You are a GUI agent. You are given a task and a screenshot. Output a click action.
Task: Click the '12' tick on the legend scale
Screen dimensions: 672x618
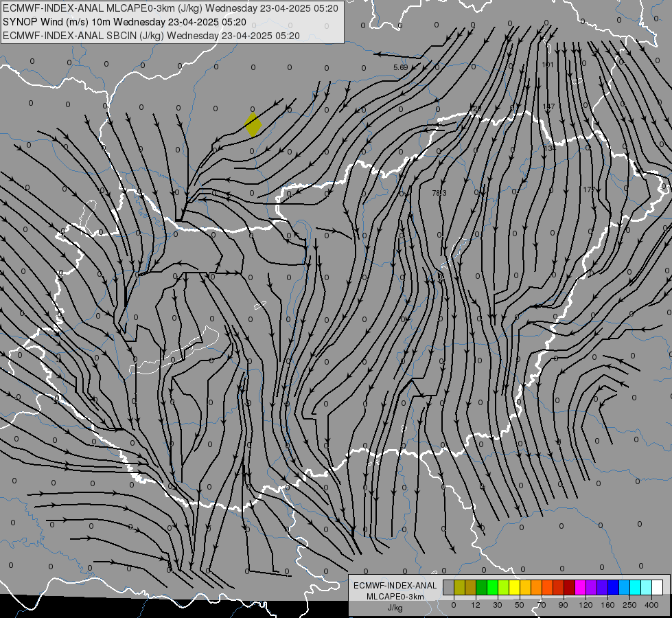[x=475, y=605]
